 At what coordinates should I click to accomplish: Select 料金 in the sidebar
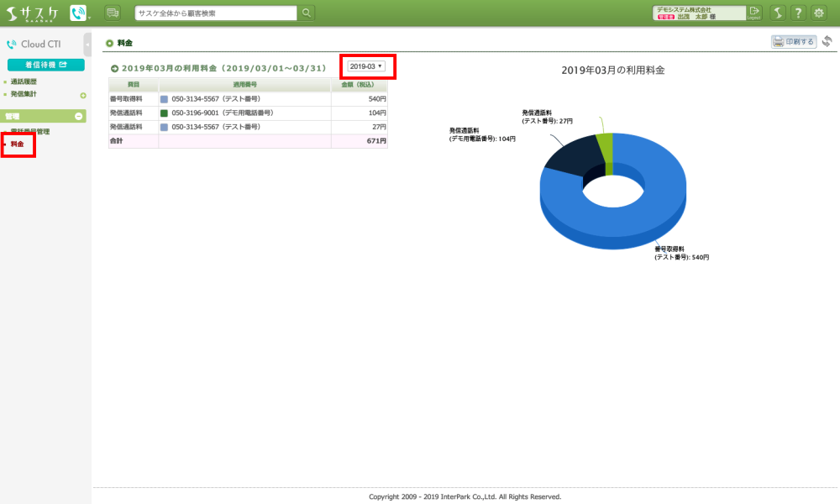coord(18,144)
